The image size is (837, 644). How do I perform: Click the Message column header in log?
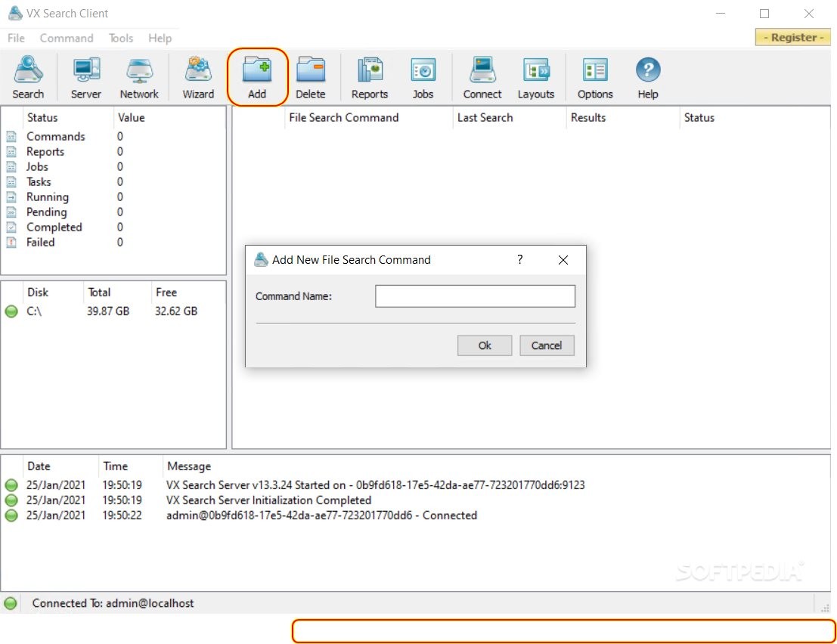click(x=190, y=466)
